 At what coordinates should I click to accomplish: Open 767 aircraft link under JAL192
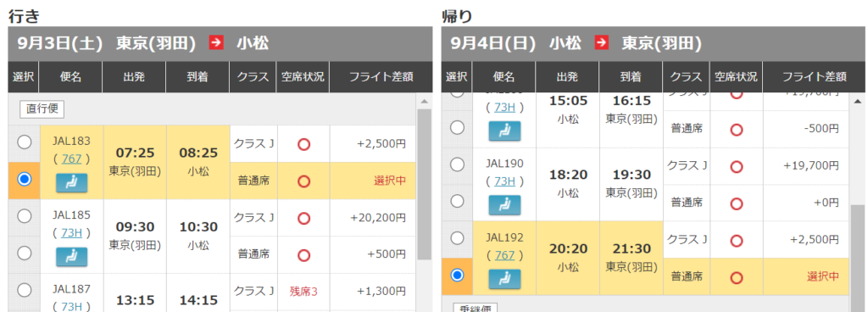tap(504, 255)
